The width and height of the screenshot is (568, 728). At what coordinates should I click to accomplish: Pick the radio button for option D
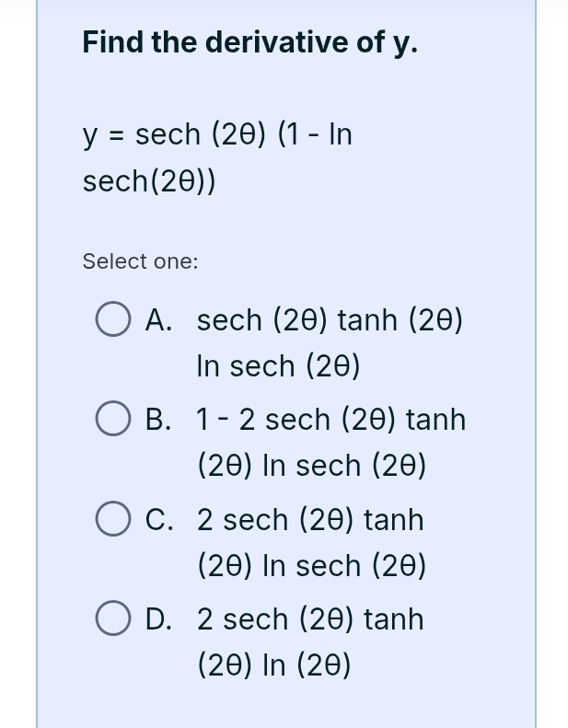113,619
